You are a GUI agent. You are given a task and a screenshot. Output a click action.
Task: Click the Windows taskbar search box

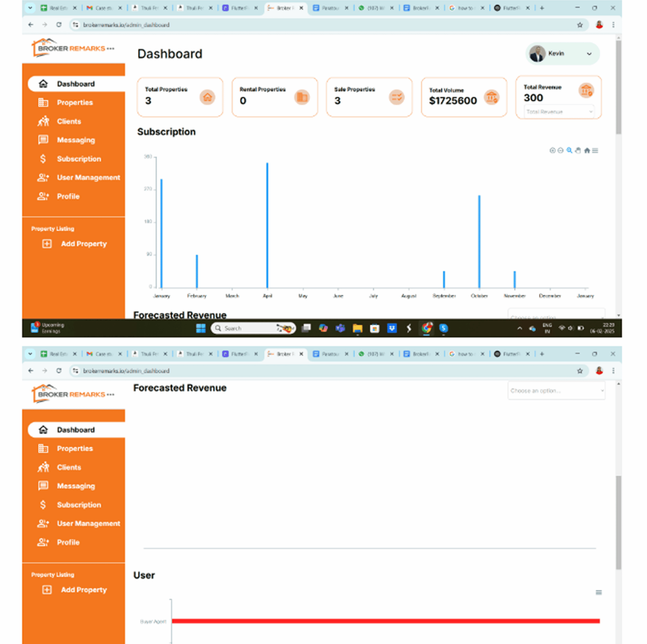253,328
